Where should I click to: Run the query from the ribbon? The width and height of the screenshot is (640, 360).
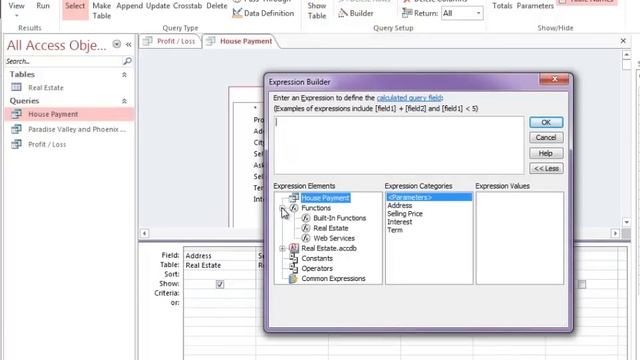(x=43, y=6)
